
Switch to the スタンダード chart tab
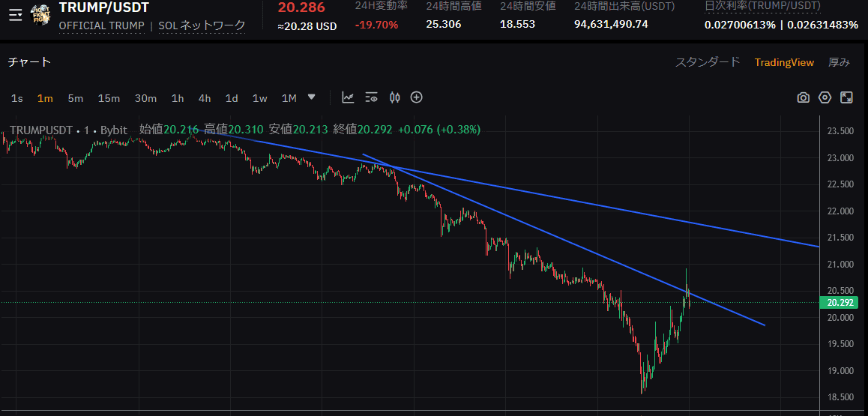click(x=708, y=62)
